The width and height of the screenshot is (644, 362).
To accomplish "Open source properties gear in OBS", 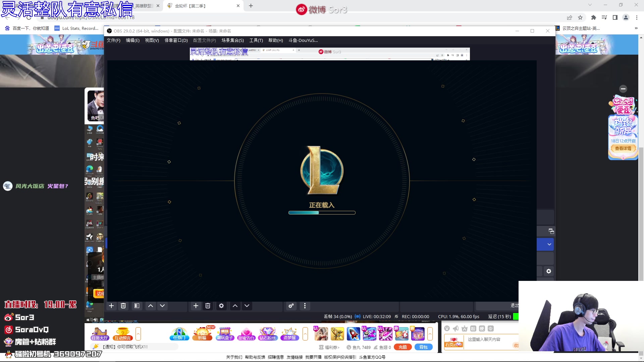I will click(x=221, y=306).
